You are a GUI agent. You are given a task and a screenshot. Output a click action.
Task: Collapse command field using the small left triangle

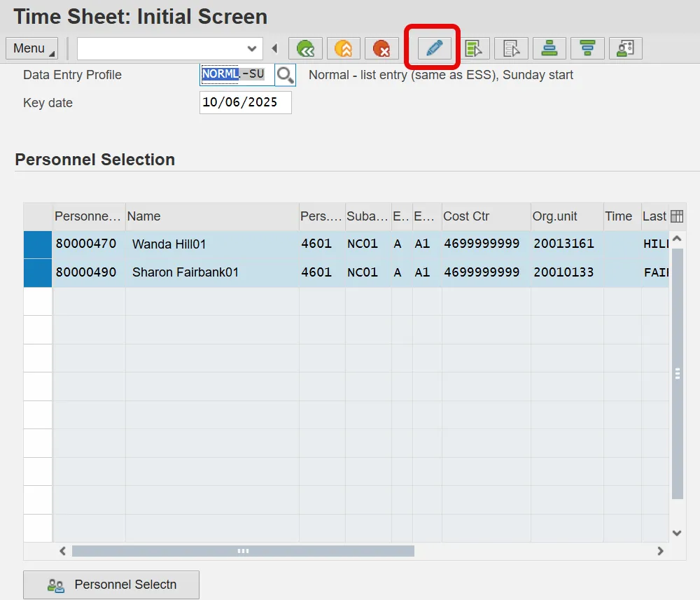274,48
